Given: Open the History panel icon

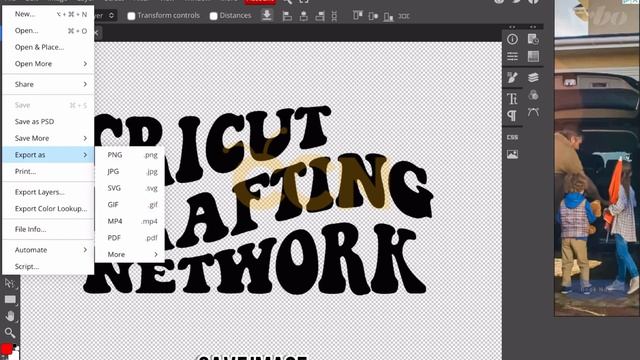Looking at the screenshot, I should click(x=533, y=39).
